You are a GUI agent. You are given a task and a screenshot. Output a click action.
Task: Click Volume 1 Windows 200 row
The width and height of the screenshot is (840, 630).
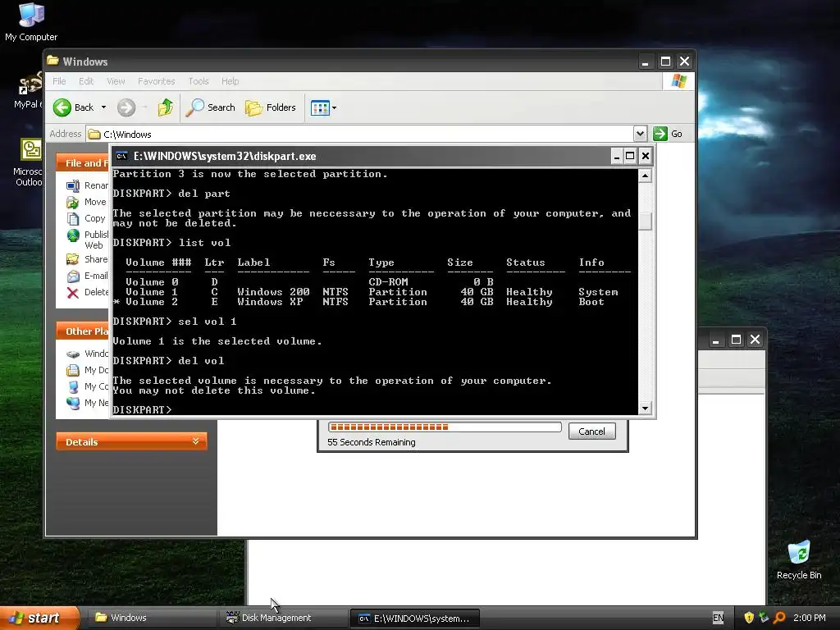(372, 292)
